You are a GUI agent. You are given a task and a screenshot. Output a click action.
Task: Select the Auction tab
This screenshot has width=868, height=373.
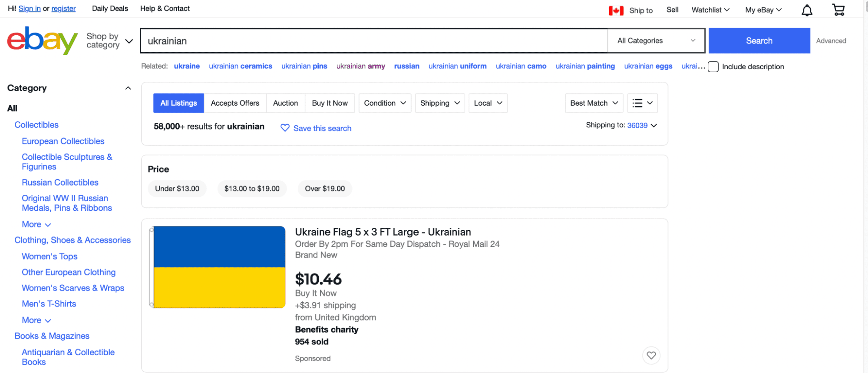pyautogui.click(x=285, y=103)
